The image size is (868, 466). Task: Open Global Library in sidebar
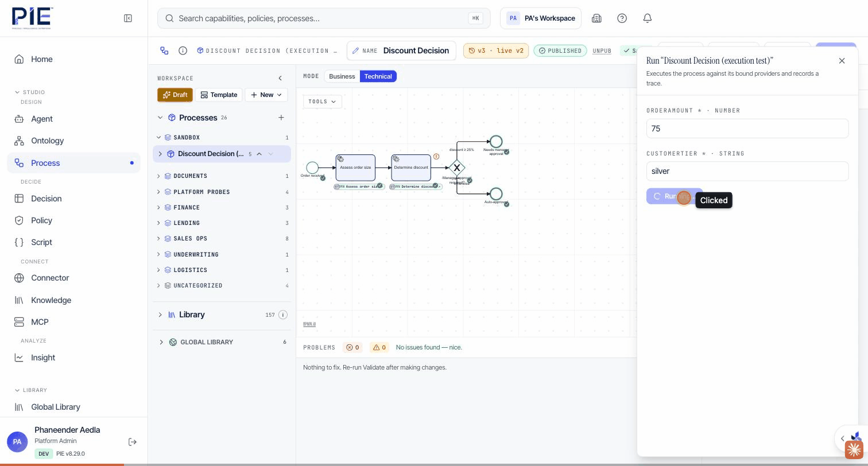73,407
